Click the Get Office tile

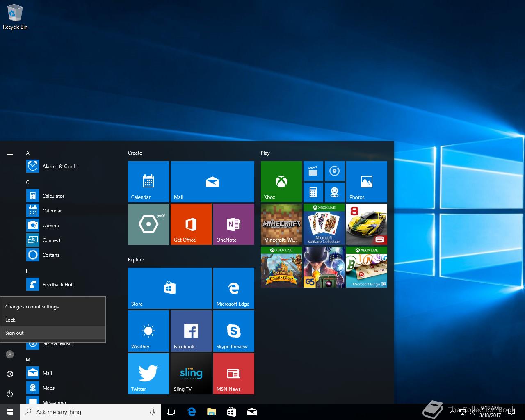coord(191,224)
